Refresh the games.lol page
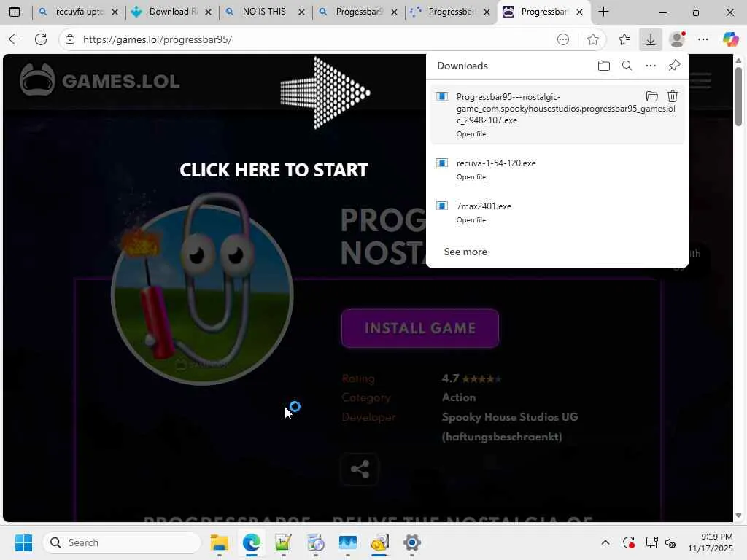The height and width of the screenshot is (560, 747). tap(41, 39)
